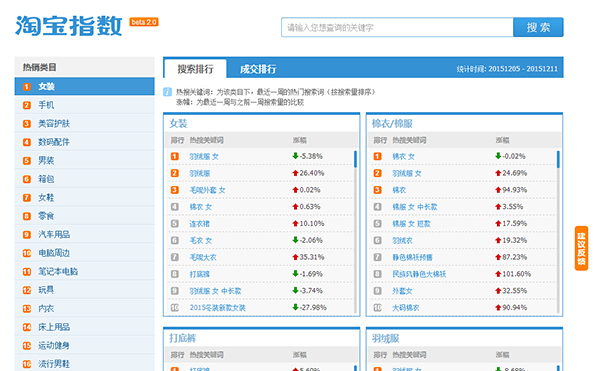Viewport: 600px width, 371px height.
Task: Select 床上用品 category in sidebar
Action: [x=85, y=327]
